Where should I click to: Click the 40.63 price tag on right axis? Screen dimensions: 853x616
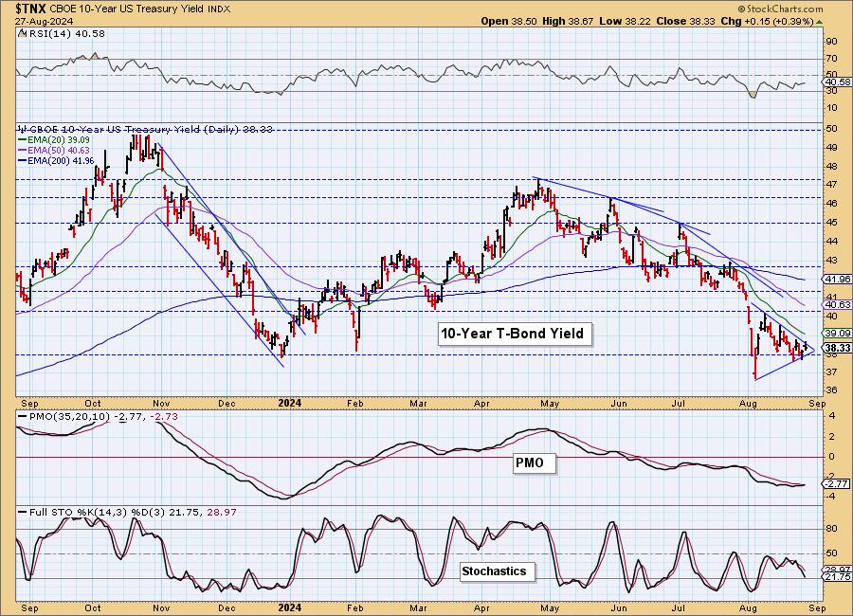tap(838, 305)
